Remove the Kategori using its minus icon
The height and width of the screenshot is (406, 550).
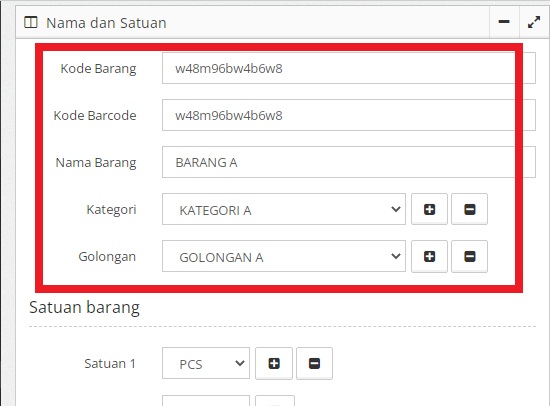[x=469, y=209]
